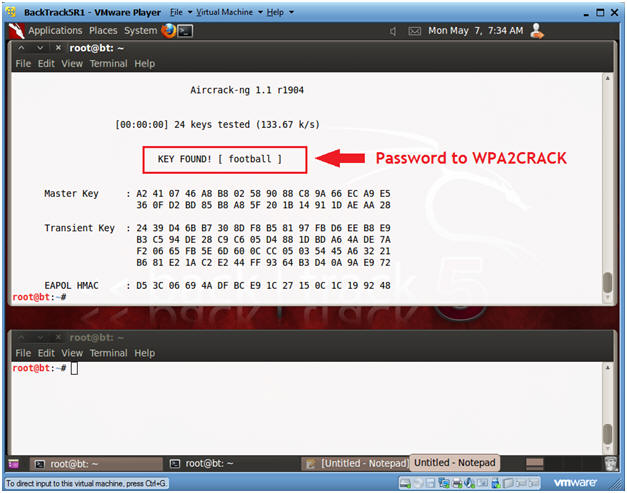Click the root@bt prompt below EAPOL HMAC
This screenshot has width=627, height=493.
pyautogui.click(x=39, y=297)
